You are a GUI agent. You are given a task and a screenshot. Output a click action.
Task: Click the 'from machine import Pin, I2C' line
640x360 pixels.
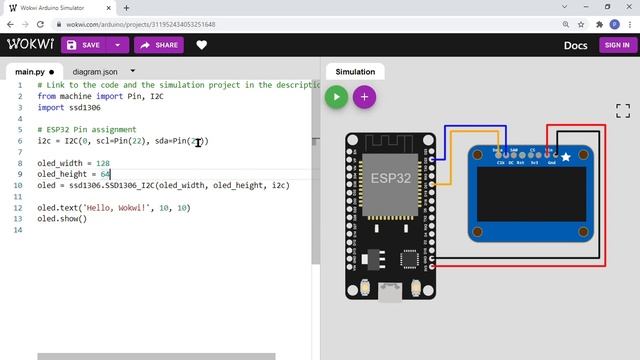point(100,96)
